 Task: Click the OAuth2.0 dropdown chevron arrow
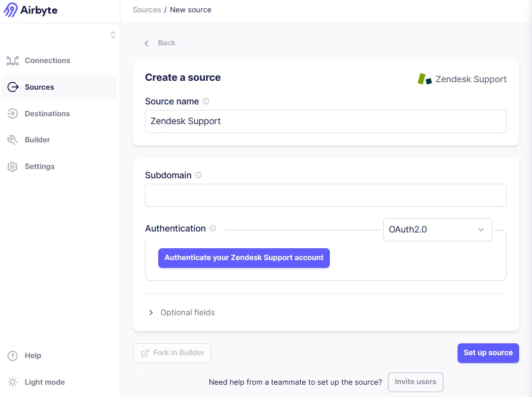pos(481,230)
